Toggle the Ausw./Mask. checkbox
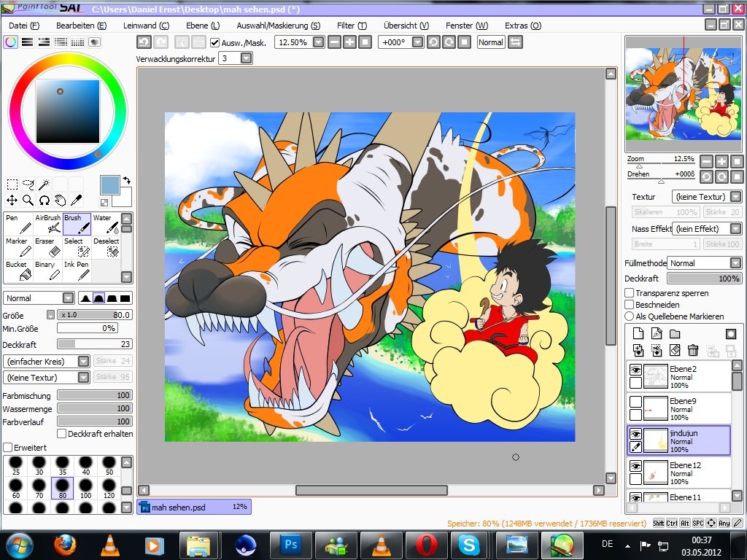This screenshot has height=560, width=747. click(x=215, y=43)
